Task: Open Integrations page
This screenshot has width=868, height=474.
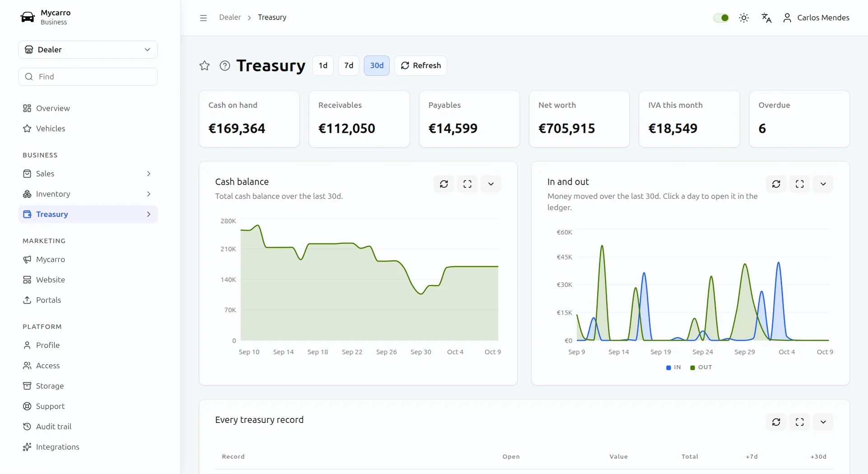Action: 88,447
